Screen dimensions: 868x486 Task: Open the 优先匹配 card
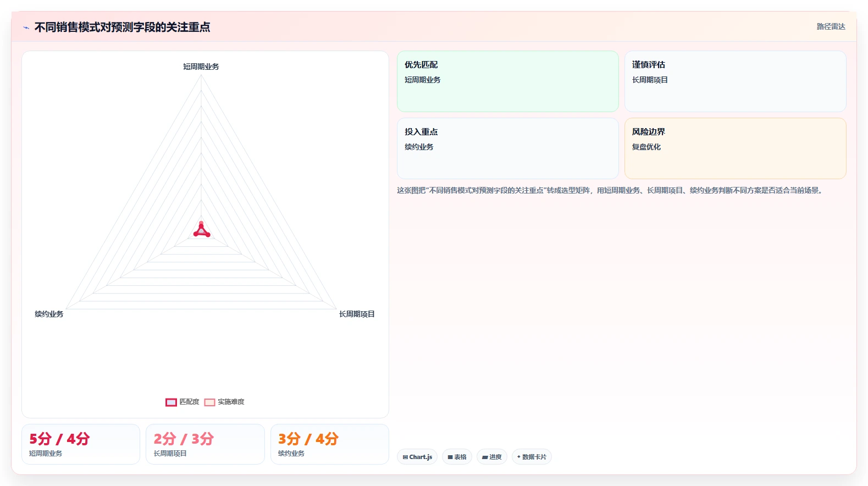[x=508, y=81]
